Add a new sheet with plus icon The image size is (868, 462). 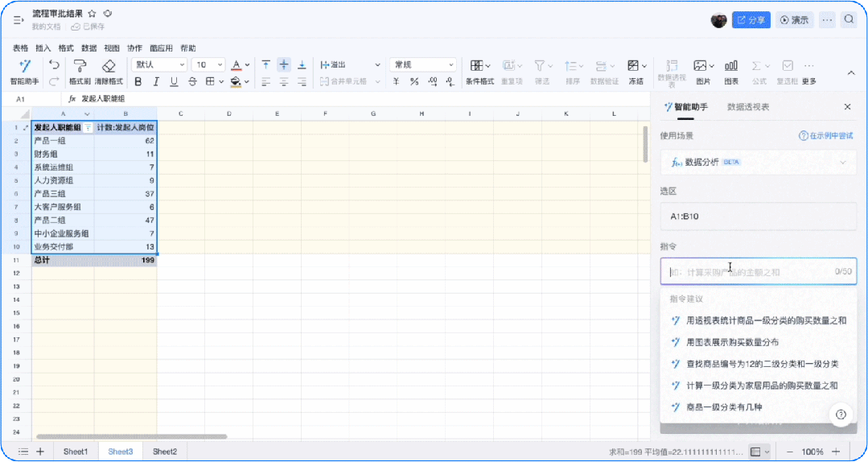[40, 452]
